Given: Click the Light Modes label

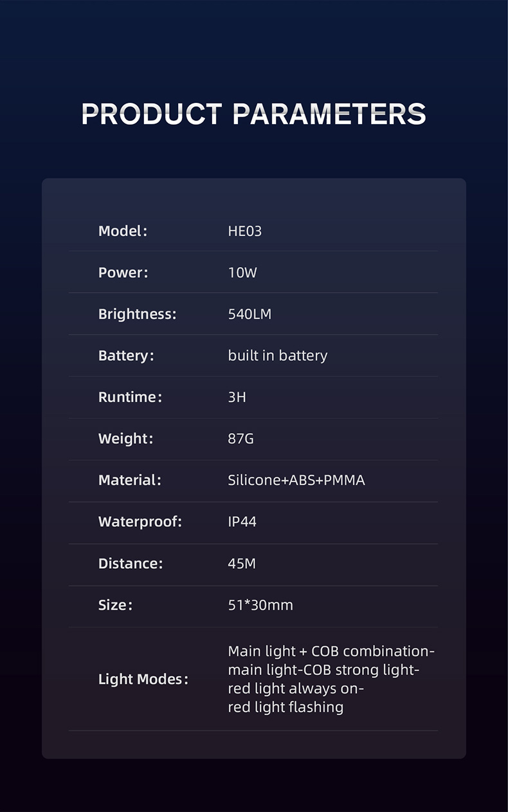Looking at the screenshot, I should pyautogui.click(x=143, y=679).
